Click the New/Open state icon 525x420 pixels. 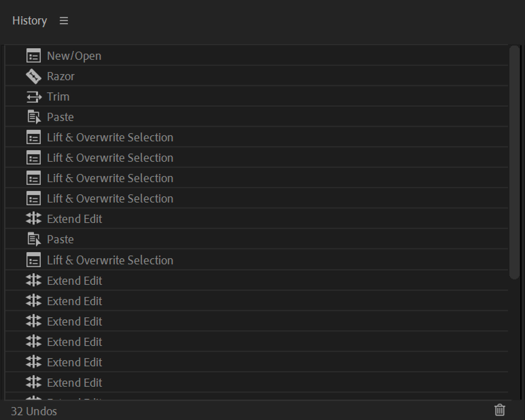tap(33, 56)
